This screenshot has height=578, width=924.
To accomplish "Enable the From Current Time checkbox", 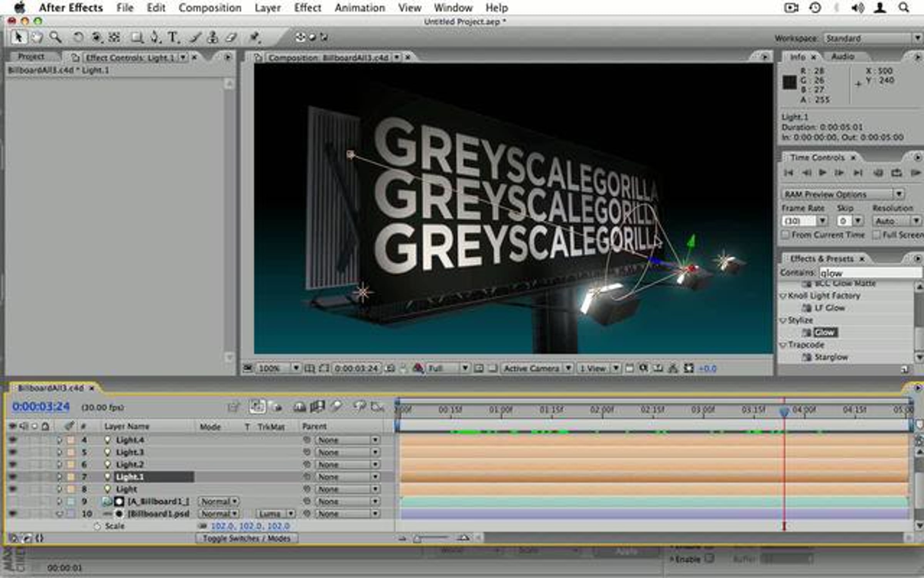I will [x=786, y=235].
